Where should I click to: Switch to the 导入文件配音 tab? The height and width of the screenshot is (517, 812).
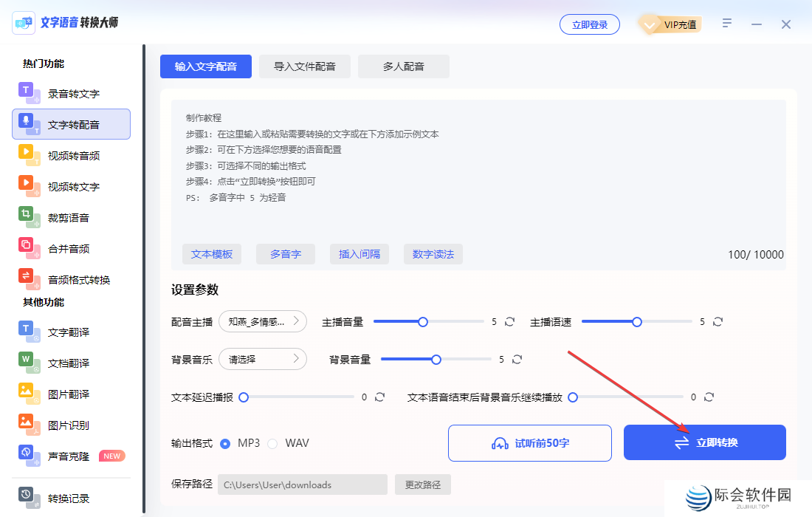304,66
